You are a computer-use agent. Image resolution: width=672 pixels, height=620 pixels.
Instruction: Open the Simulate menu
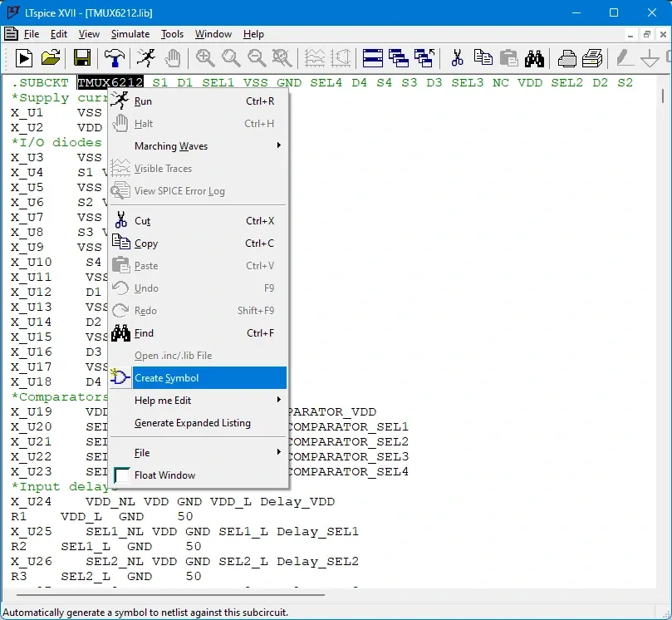(130, 34)
